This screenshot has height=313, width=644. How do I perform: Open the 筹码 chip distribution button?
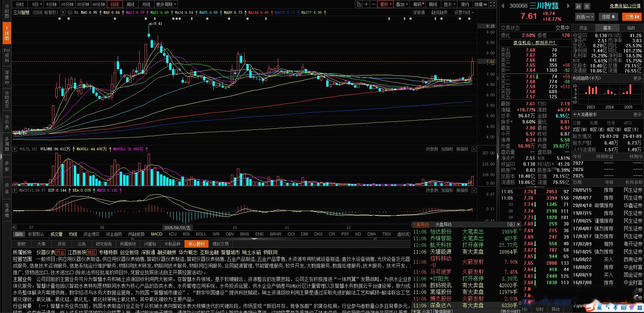pyautogui.click(x=417, y=4)
